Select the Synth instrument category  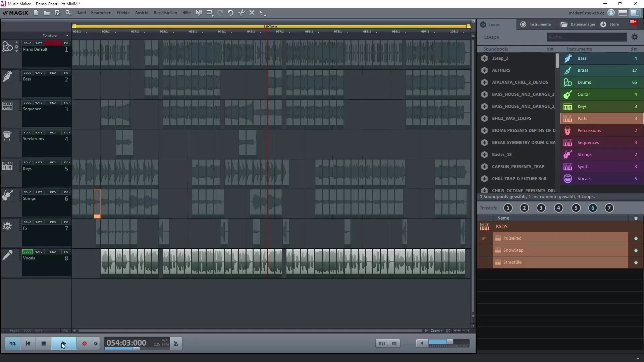(x=601, y=167)
